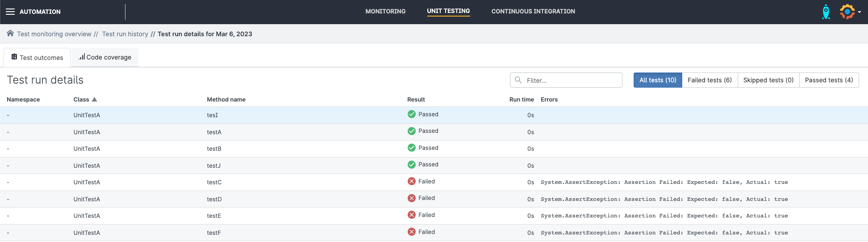The image size is (868, 242).
Task: Switch to the Code coverage tab
Action: pyautogui.click(x=105, y=57)
